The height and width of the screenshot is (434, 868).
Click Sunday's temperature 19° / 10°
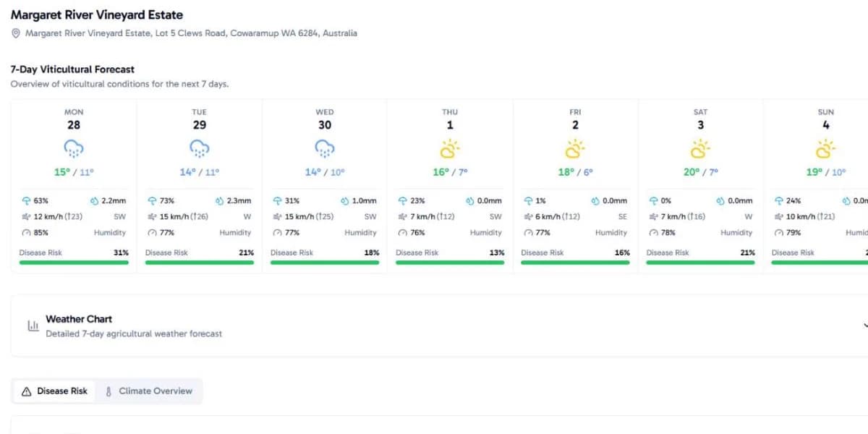825,173
